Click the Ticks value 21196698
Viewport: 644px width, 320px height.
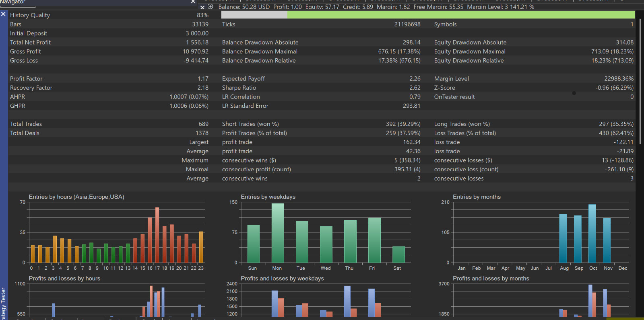[x=407, y=24]
